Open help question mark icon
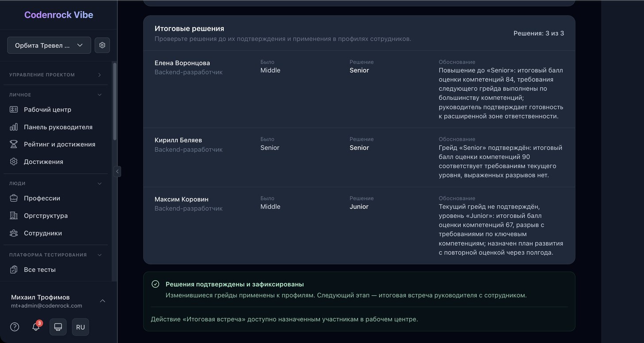The width and height of the screenshot is (644, 343). tap(15, 327)
